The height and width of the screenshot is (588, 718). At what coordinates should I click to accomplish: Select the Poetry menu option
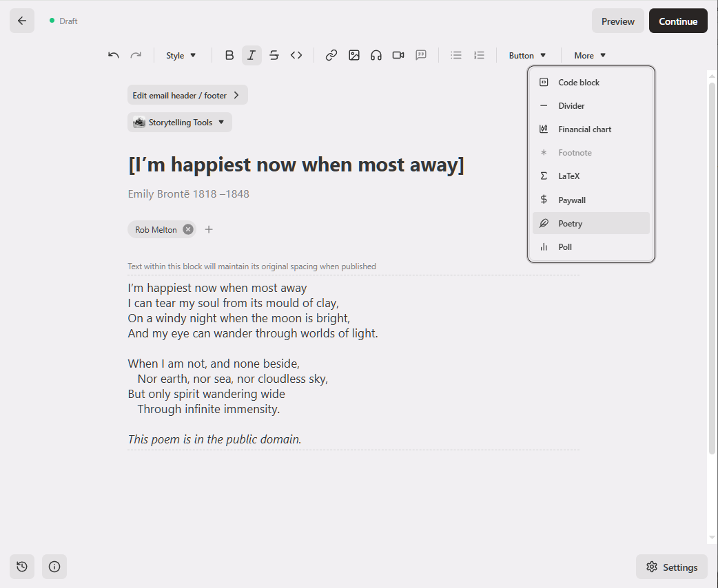tap(591, 223)
